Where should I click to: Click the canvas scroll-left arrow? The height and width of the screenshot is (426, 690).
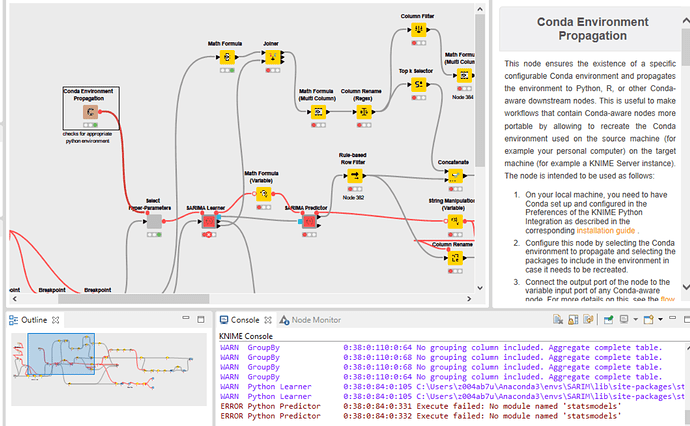[x=15, y=299]
